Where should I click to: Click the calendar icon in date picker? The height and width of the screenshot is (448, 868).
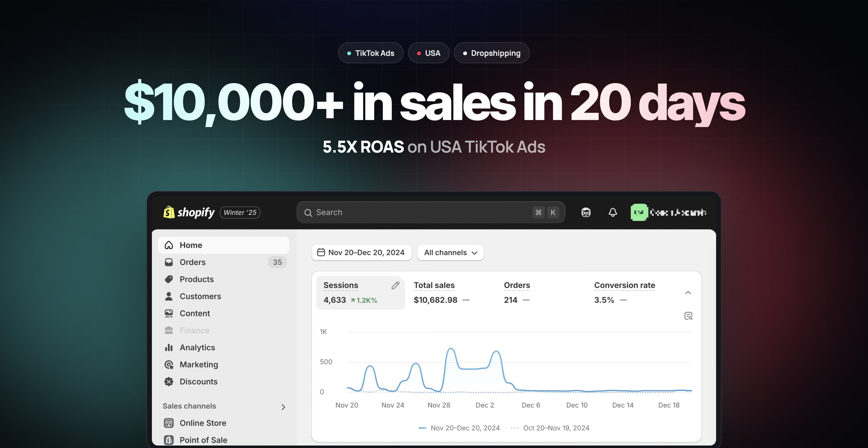321,253
